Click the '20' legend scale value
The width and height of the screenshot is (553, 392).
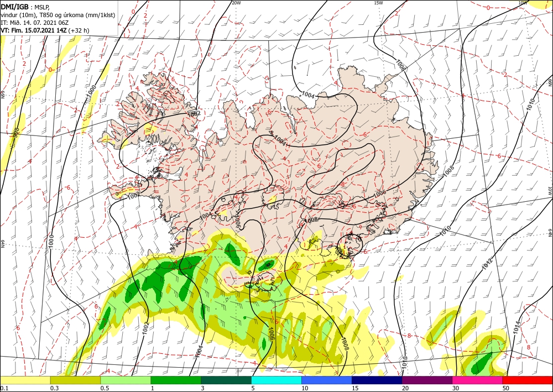click(405, 388)
